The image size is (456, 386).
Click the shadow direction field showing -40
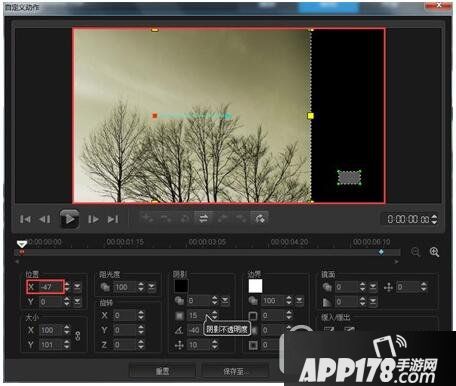coord(195,330)
